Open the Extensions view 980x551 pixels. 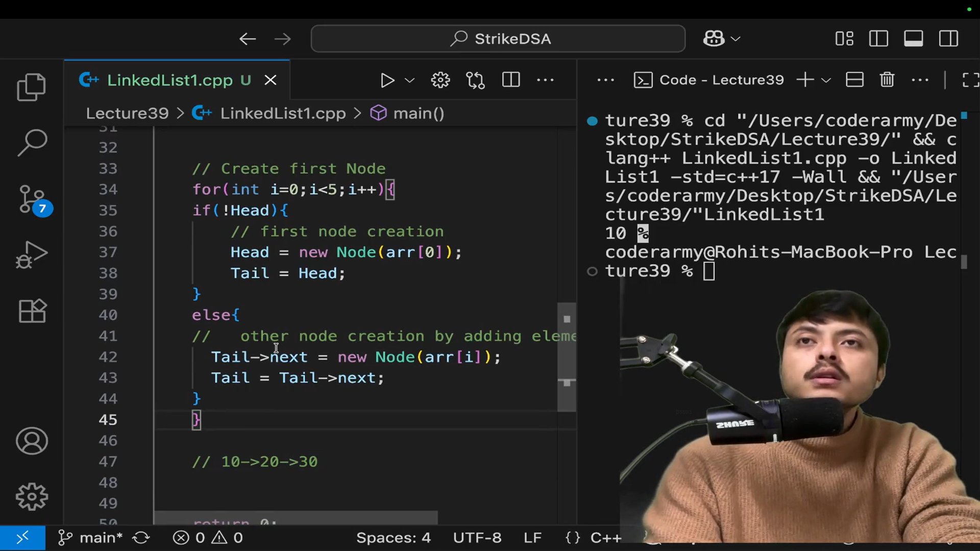pyautogui.click(x=32, y=311)
